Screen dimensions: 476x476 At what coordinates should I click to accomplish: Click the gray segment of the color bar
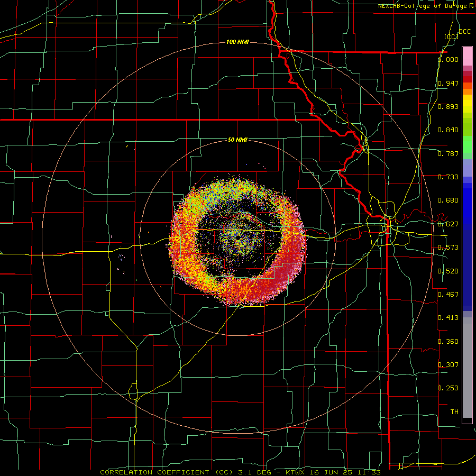pos(467,368)
